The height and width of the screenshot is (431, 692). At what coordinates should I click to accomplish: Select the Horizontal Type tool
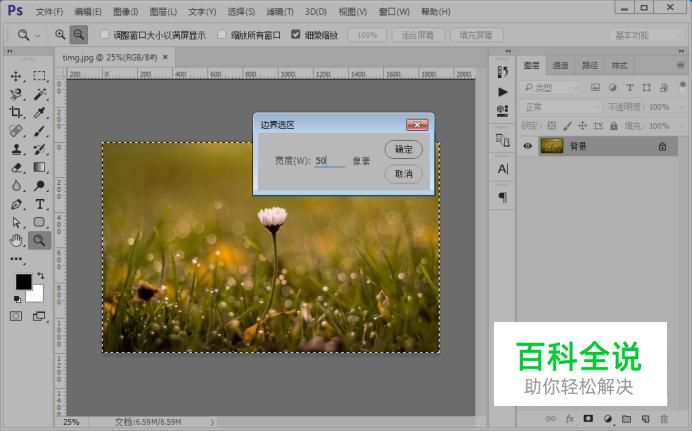coord(40,204)
